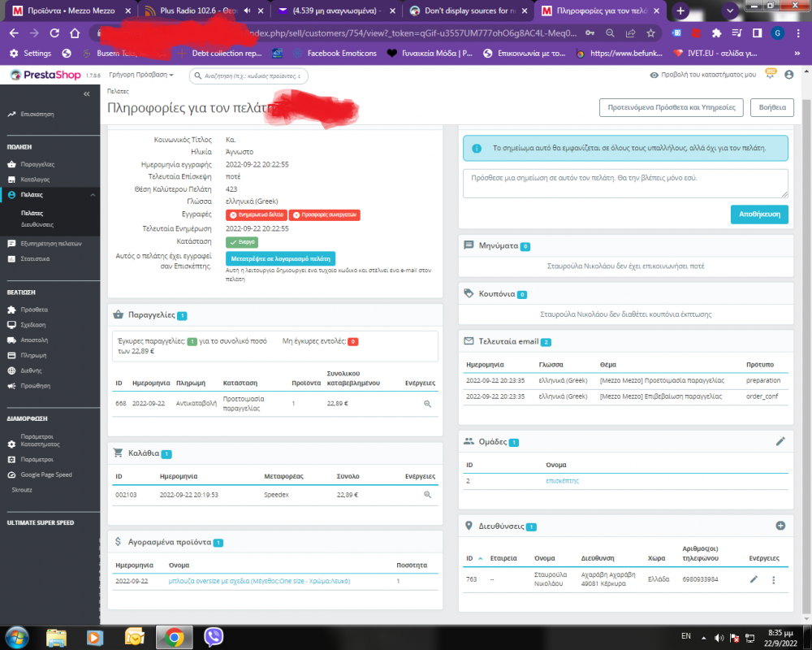This screenshot has width=812, height=650.
Task: Click the Αποθήκευση save button
Action: (759, 214)
